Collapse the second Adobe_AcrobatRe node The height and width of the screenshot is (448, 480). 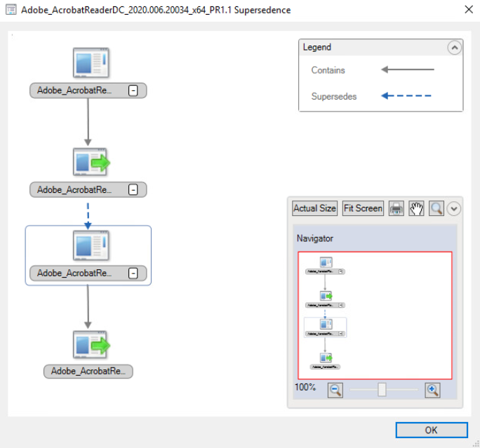133,190
